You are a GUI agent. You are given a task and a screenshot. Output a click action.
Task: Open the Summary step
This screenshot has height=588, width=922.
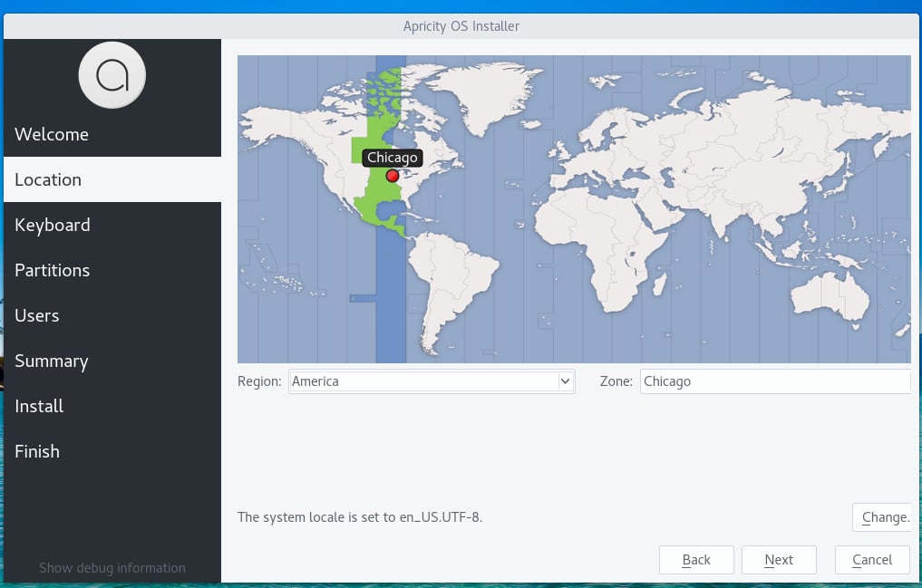(x=51, y=361)
